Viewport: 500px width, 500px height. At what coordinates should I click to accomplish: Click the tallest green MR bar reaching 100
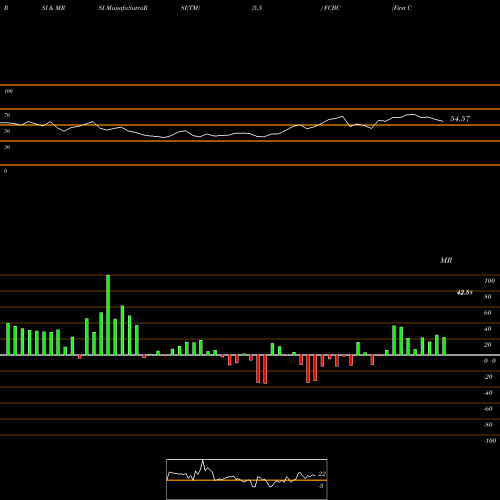tap(108, 315)
